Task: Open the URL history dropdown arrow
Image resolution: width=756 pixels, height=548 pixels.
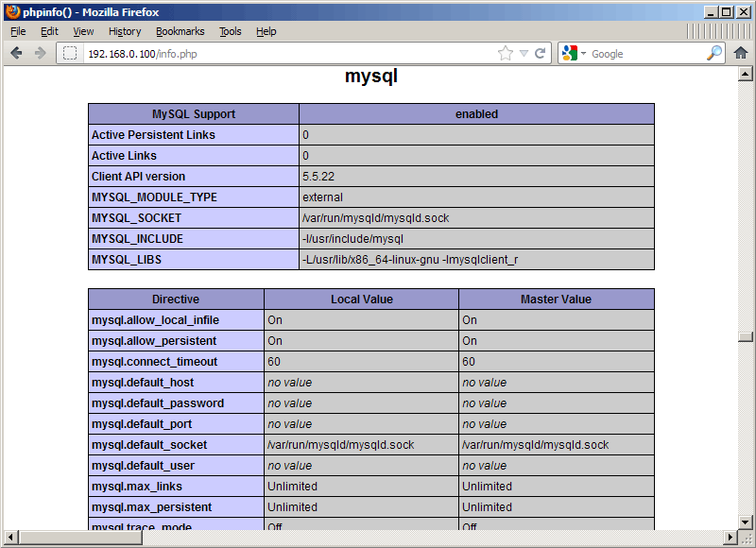Action: pos(524,53)
